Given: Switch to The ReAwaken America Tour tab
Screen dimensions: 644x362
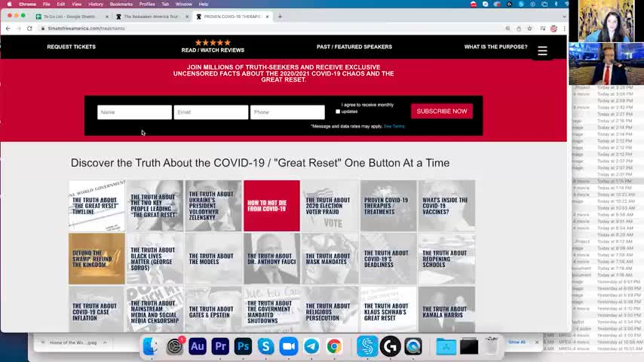Looking at the screenshot, I should 151,17.
